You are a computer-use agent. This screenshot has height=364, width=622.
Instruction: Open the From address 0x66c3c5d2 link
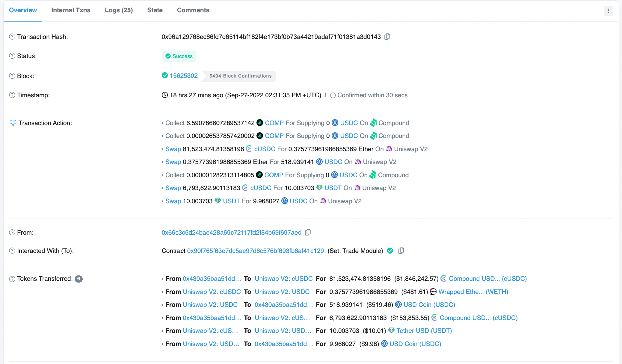231,233
